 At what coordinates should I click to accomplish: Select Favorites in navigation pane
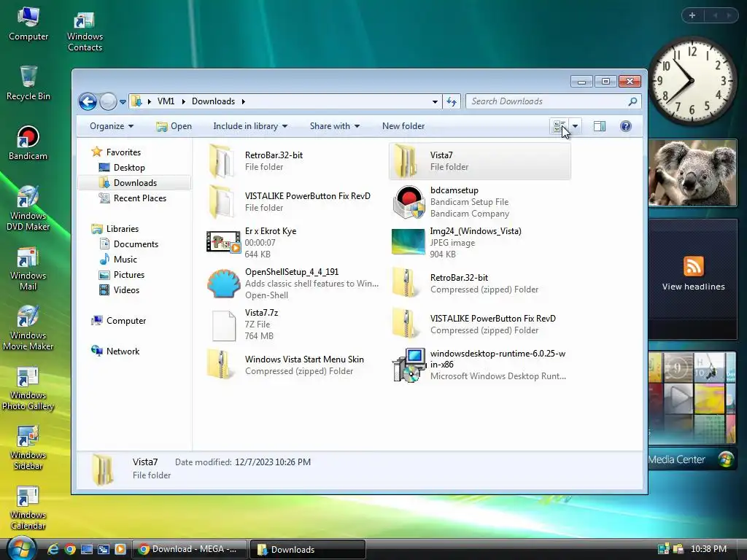(123, 152)
